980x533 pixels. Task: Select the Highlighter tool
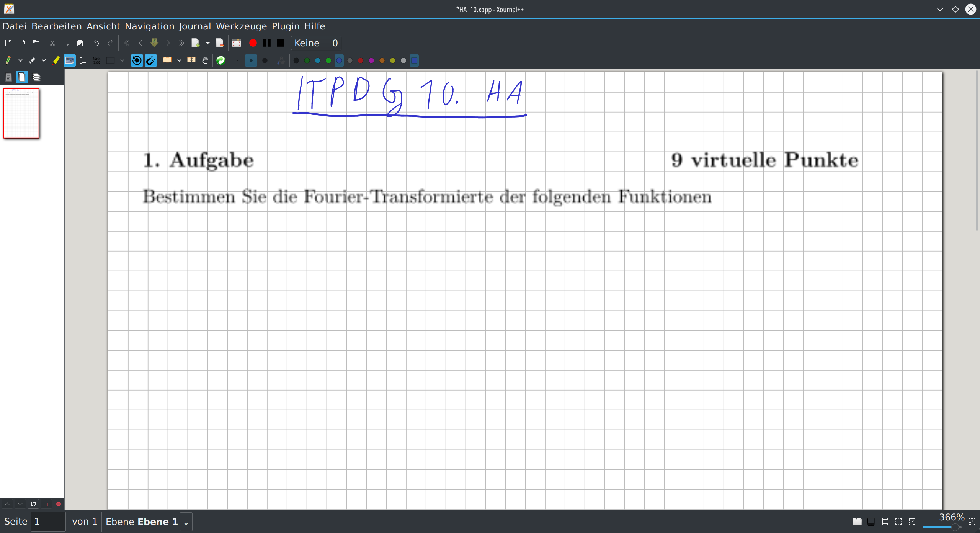tap(56, 60)
